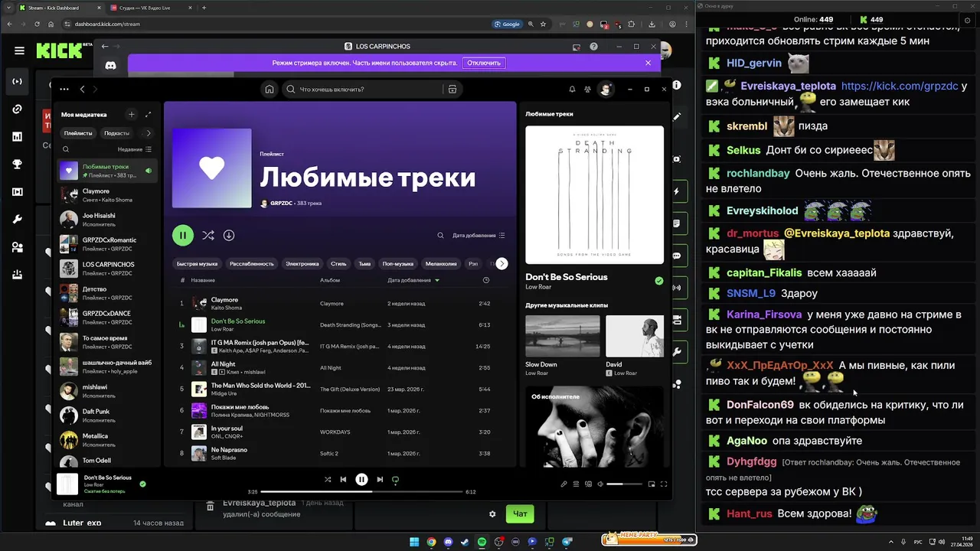Open Steam from the Windows taskbar
The width and height of the screenshot is (980, 551).
tap(465, 542)
